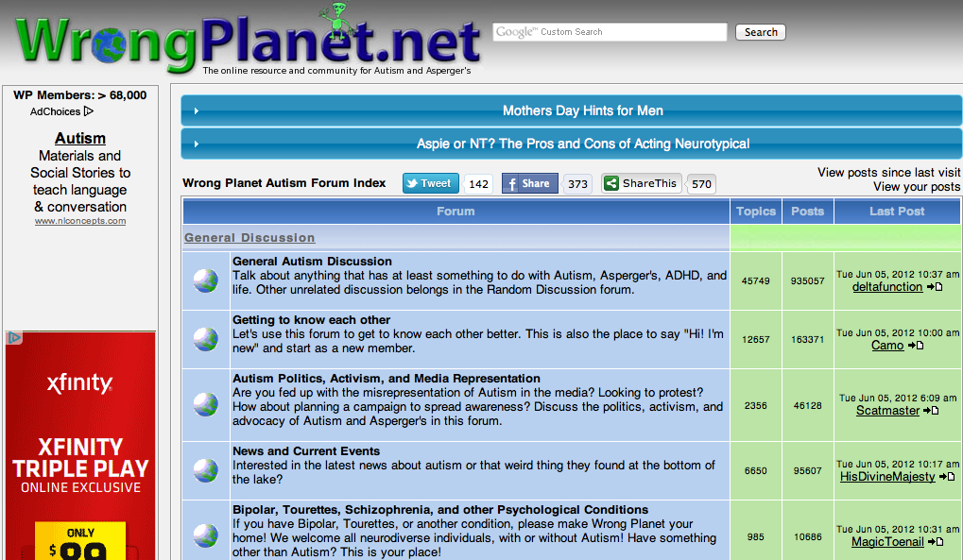The width and height of the screenshot is (963, 560).
Task: Click the globe icon beside Autism Politics forum
Action: pyautogui.click(x=205, y=404)
